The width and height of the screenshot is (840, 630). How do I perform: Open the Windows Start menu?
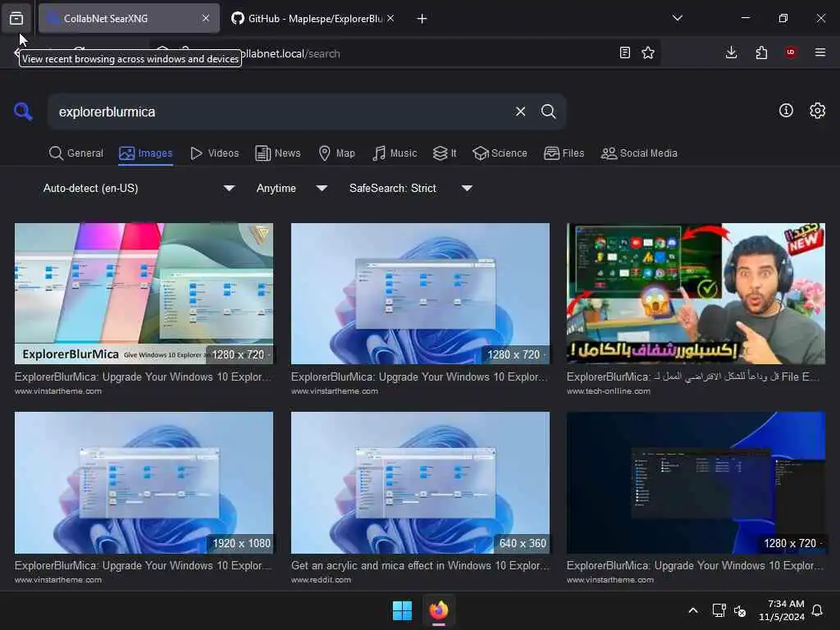click(402, 610)
